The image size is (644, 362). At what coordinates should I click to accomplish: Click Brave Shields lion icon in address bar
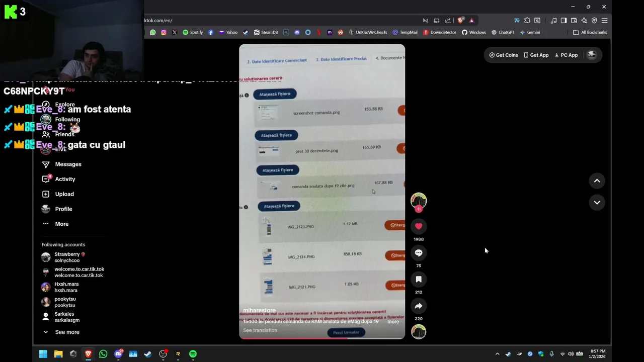460,21
